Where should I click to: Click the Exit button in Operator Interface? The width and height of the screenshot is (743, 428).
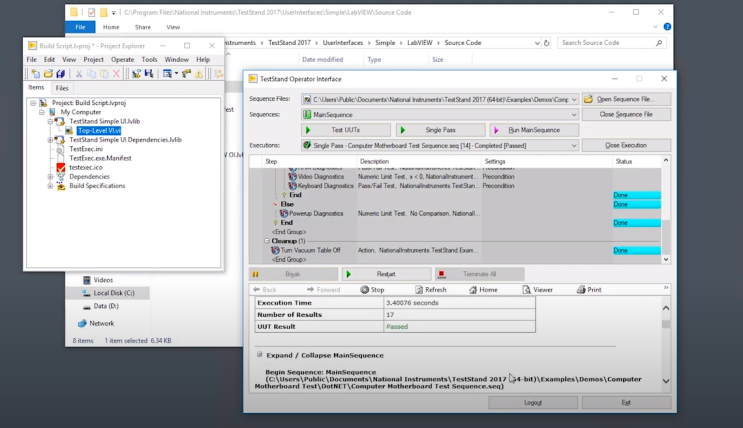626,402
